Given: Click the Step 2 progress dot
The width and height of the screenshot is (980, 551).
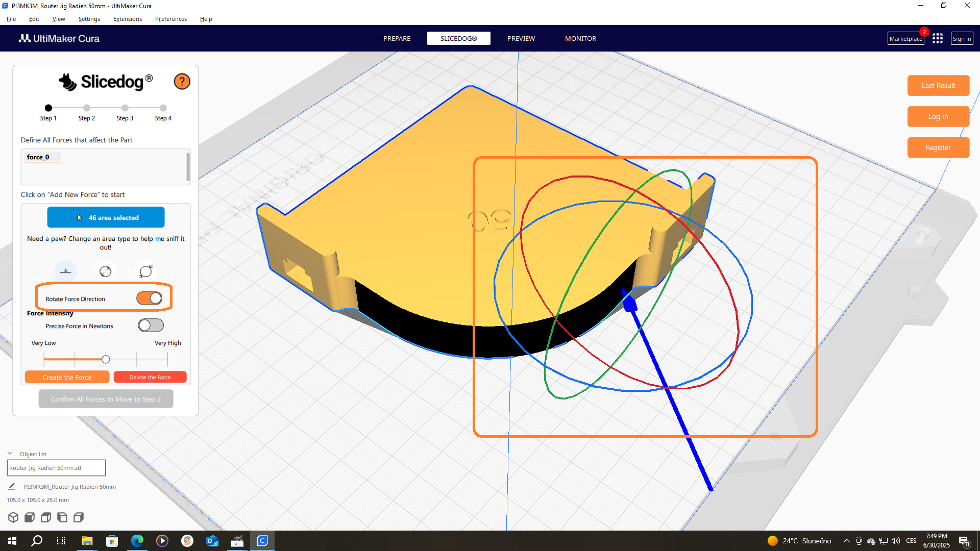Looking at the screenshot, I should coord(87,108).
